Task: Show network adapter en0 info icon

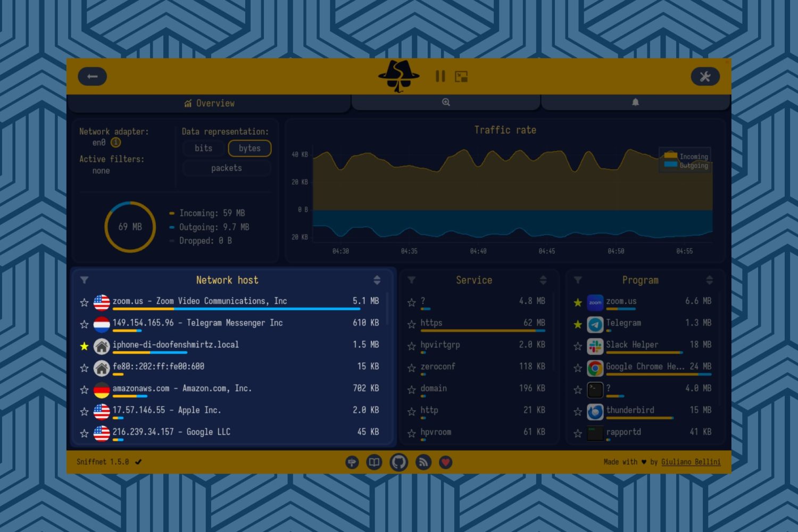Action: click(x=115, y=143)
